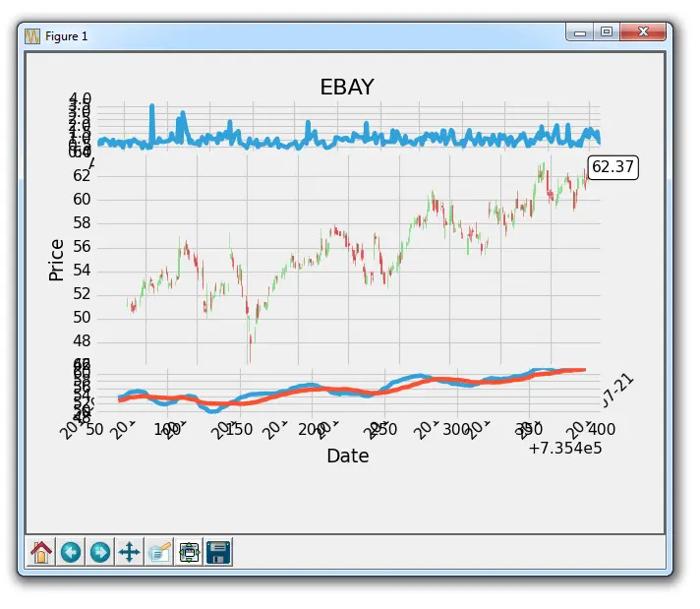Click the 400 tick on x-axis
This screenshot has height=609, width=700.
[602, 429]
